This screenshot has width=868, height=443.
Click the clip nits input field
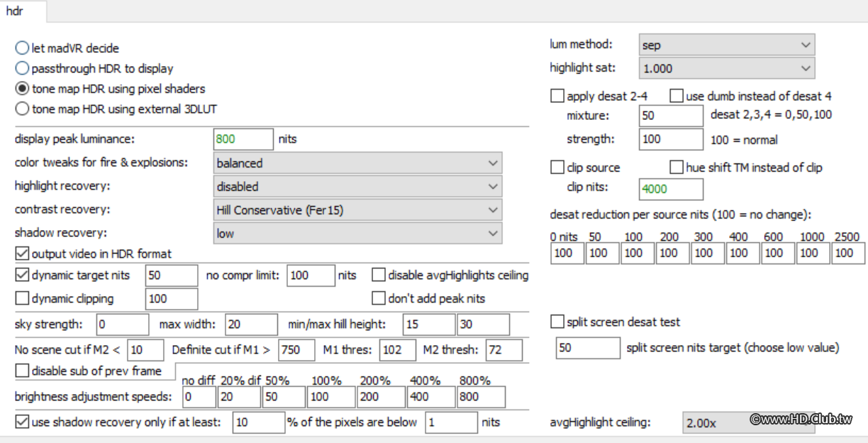(670, 189)
